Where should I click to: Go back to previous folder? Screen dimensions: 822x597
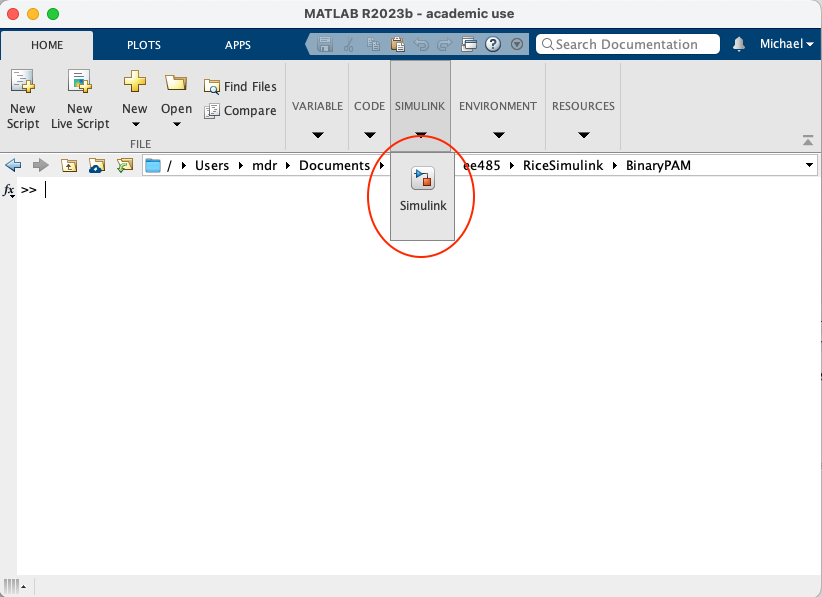pyautogui.click(x=13, y=166)
